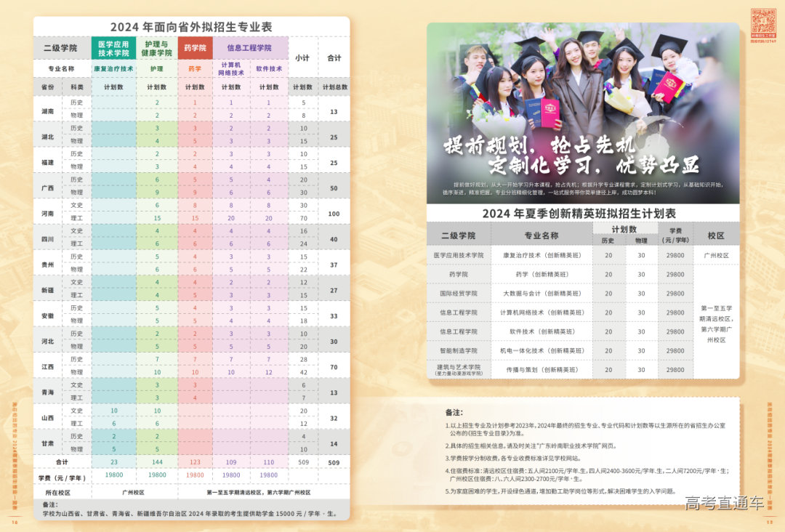Screen dimensions: 785x532
Task: Click the 学费（元/学年） row label in left table
Action: click(x=62, y=477)
